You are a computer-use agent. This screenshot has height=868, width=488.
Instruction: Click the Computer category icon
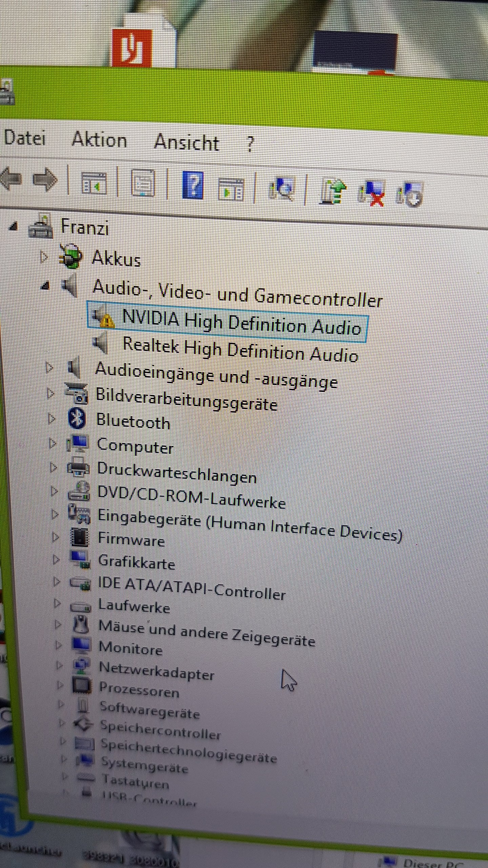click(78, 443)
